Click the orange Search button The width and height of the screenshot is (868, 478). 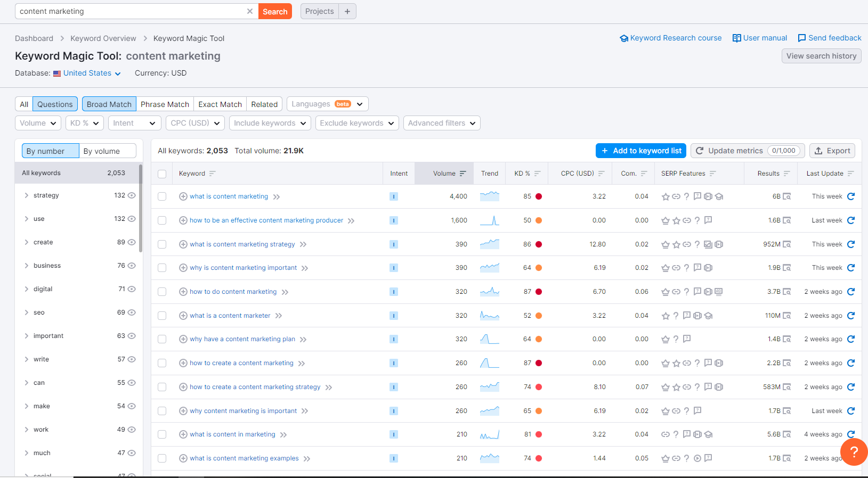point(275,11)
